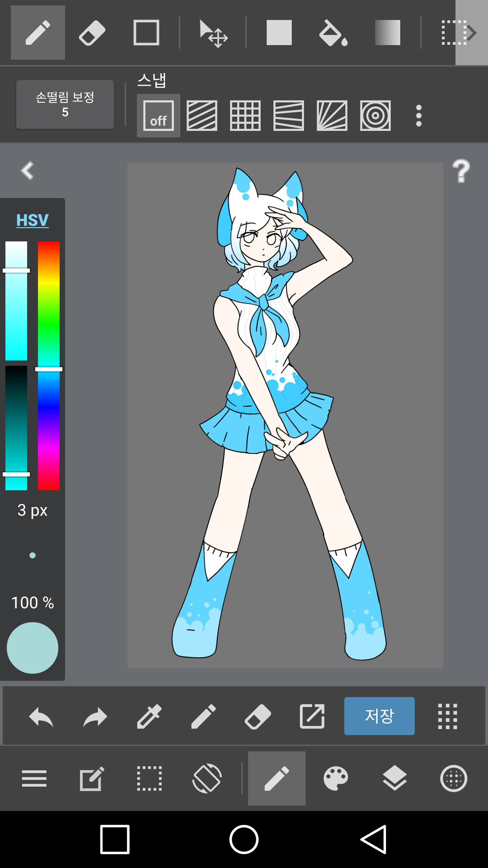The image size is (488, 868).
Task: Open the selection dashed-square menu
Action: tap(149, 778)
